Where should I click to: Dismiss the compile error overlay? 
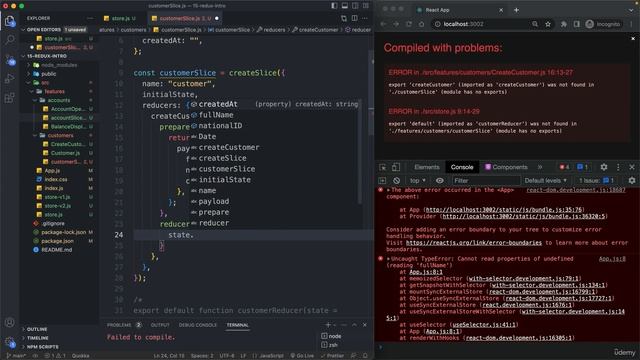(633, 38)
